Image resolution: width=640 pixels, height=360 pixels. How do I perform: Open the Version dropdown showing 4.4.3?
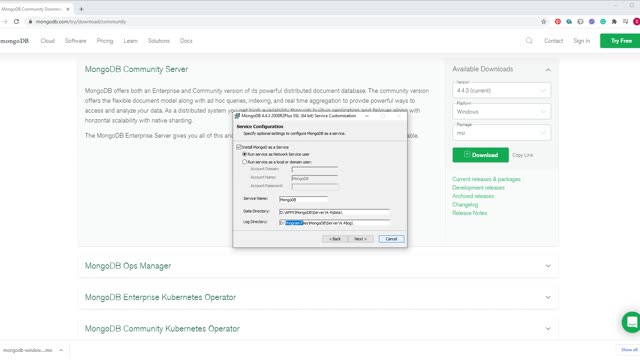(x=502, y=90)
